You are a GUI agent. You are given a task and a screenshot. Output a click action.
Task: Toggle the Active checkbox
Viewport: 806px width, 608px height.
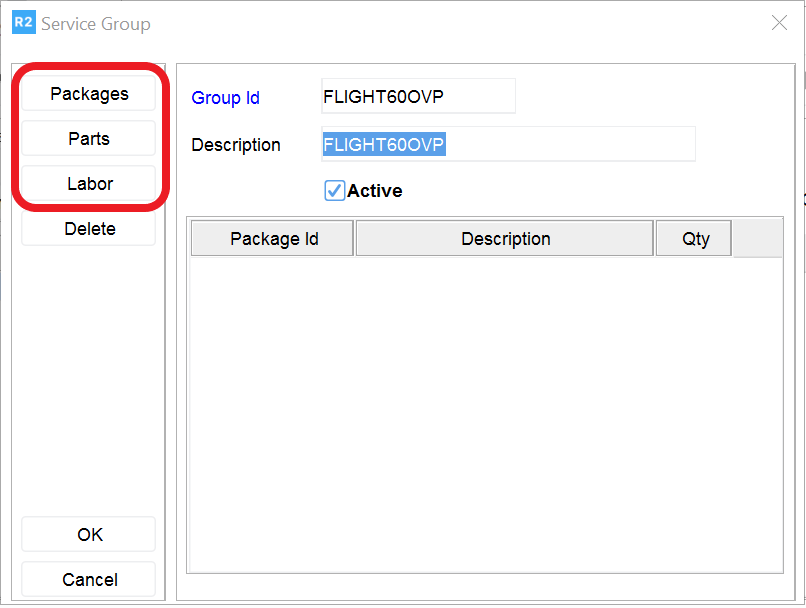(x=335, y=191)
